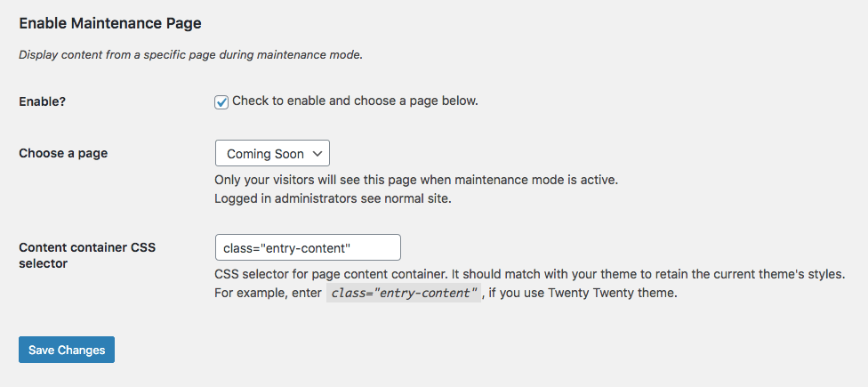Click the "Choose a page" field label
This screenshot has width=868, height=387.
click(x=63, y=153)
